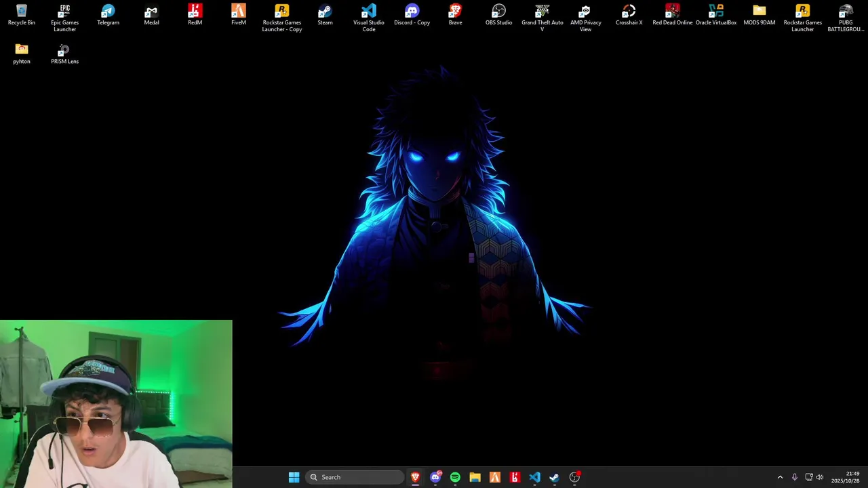Select the FiveM desktop shortcut
The height and width of the screenshot is (488, 868).
(239, 15)
